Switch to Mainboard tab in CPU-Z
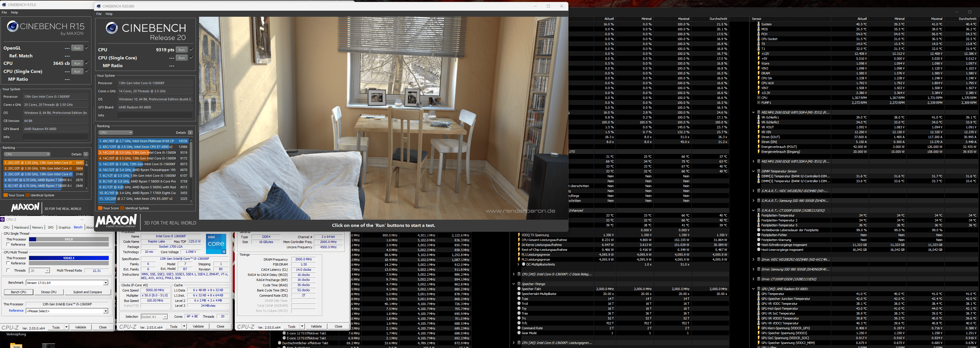Image resolution: width=980 pixels, height=348 pixels. coord(21,227)
